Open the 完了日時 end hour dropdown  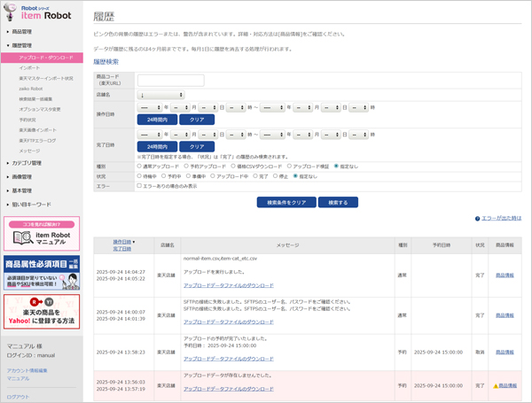pos(358,135)
